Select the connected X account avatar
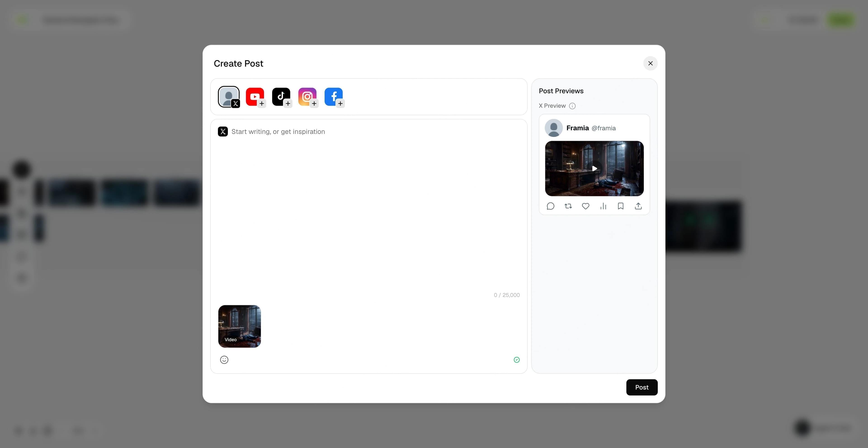 pos(229,97)
